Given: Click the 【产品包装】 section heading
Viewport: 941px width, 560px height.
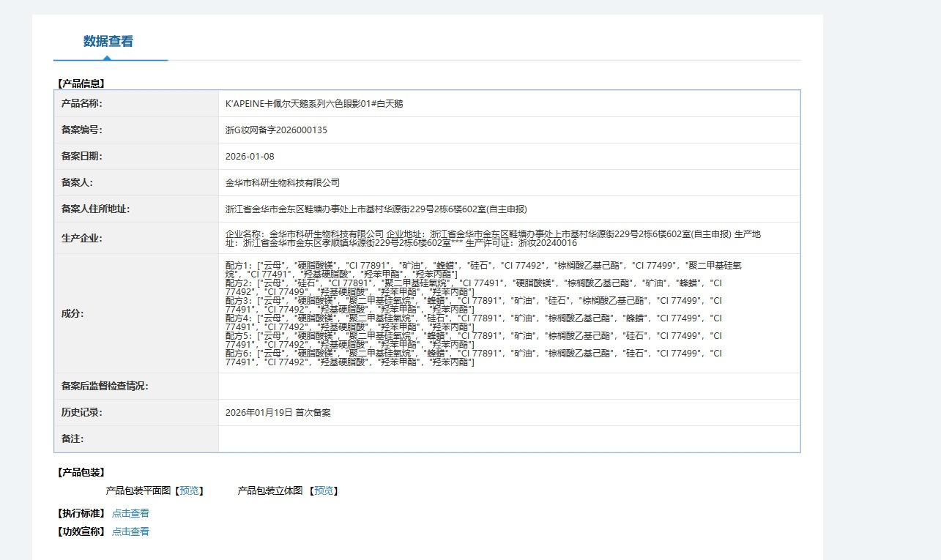Looking at the screenshot, I should 81,472.
